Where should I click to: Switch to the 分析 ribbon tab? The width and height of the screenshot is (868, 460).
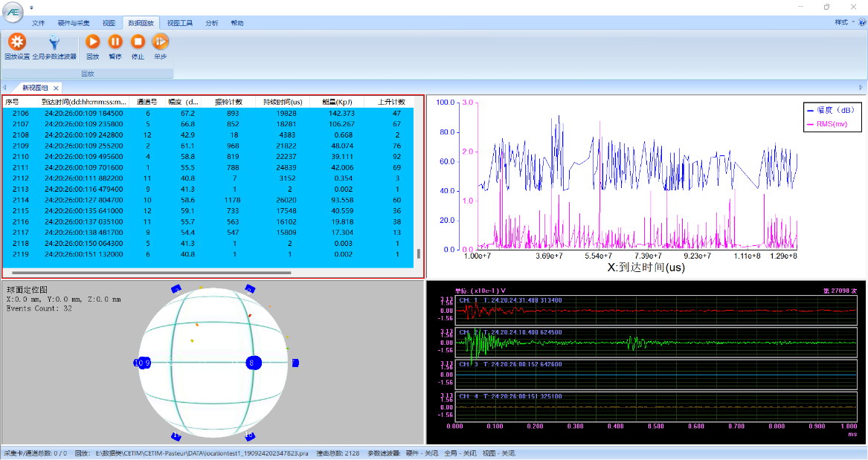pos(213,22)
